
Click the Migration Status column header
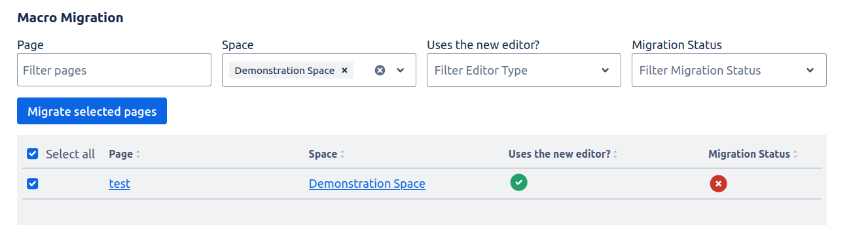click(749, 154)
